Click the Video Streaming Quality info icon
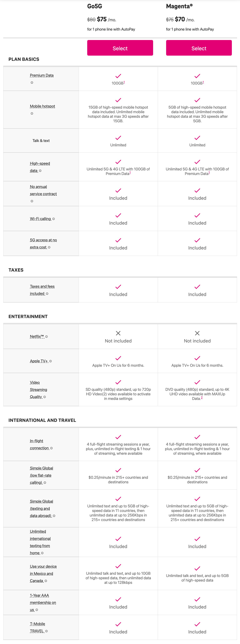 (x=45, y=397)
